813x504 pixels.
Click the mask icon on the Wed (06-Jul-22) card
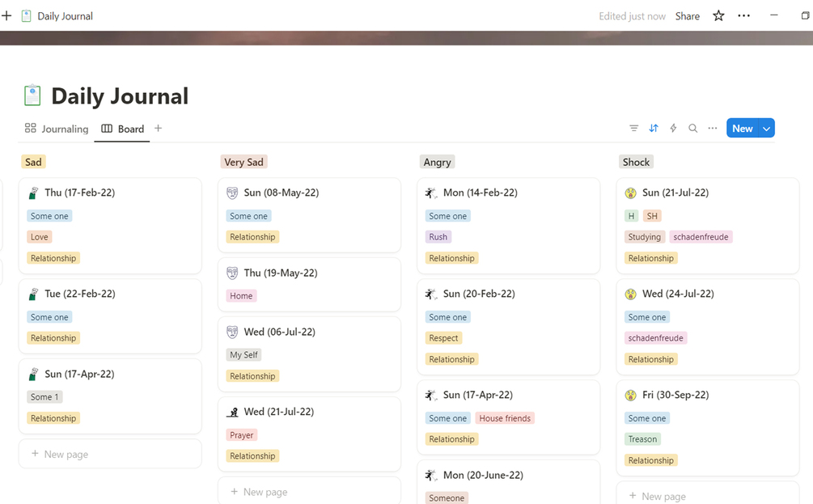232,332
